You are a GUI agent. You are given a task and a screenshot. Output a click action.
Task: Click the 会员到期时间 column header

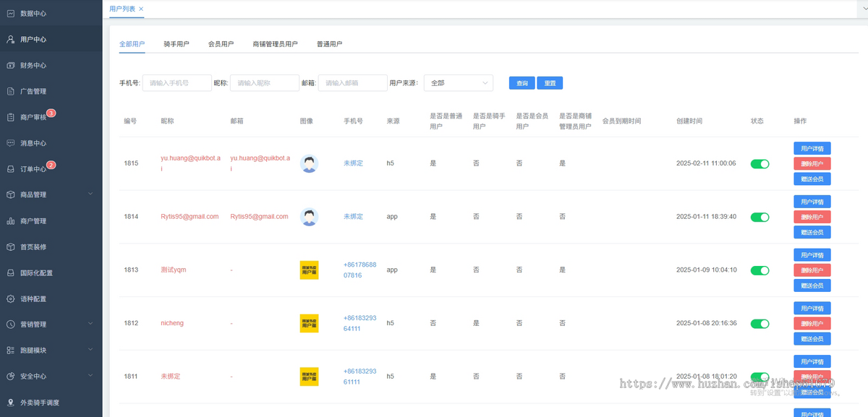[622, 121]
